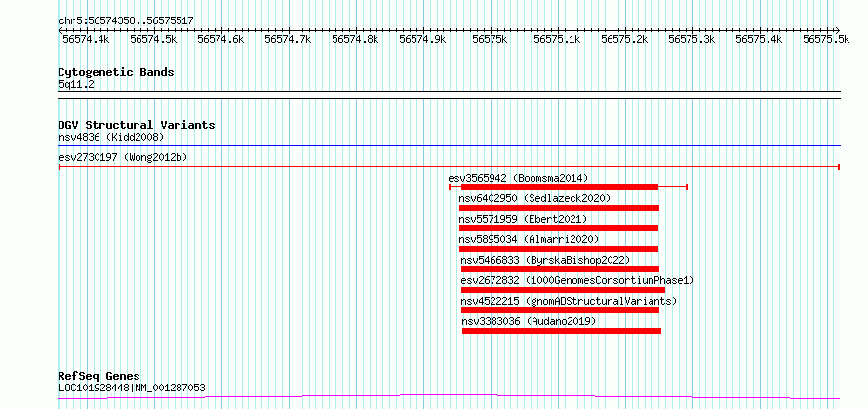Click the red esv2672832 variant bar
Image resolution: width=868 pixels, height=409 pixels.
(x=563, y=290)
